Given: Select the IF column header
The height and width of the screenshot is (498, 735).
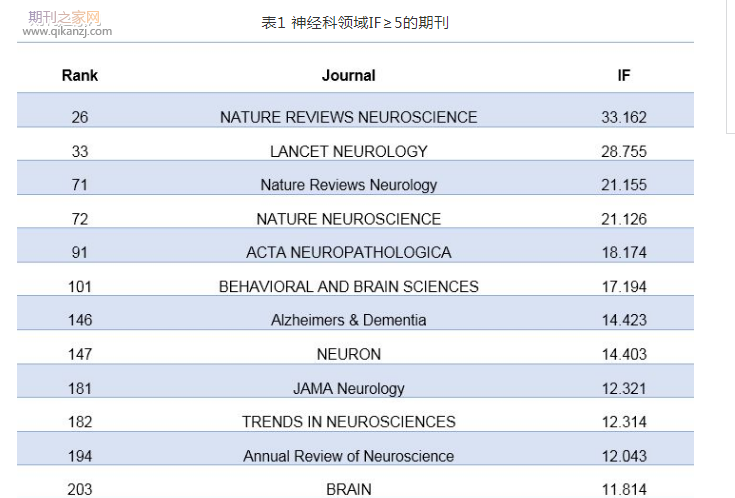Looking at the screenshot, I should pyautogui.click(x=624, y=75).
